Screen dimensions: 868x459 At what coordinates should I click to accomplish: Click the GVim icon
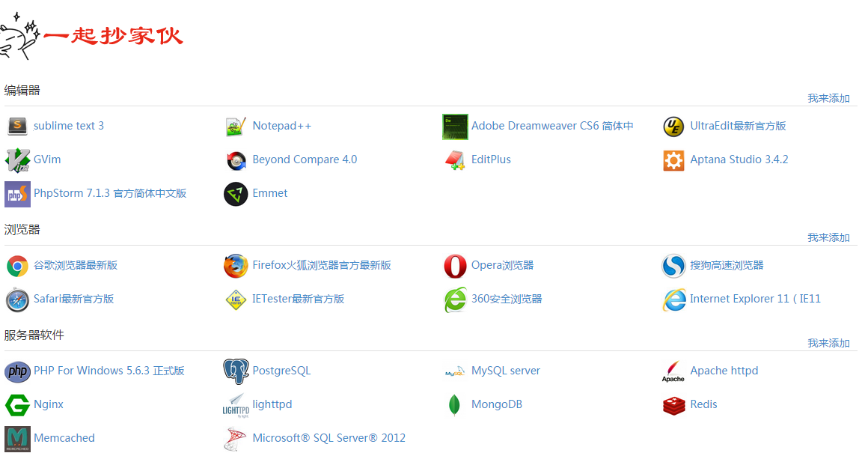[x=17, y=160]
